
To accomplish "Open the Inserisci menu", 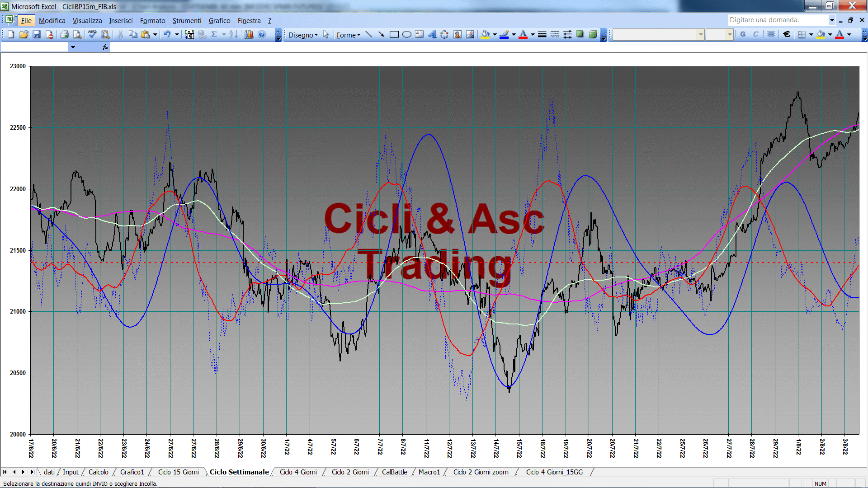I will 121,20.
